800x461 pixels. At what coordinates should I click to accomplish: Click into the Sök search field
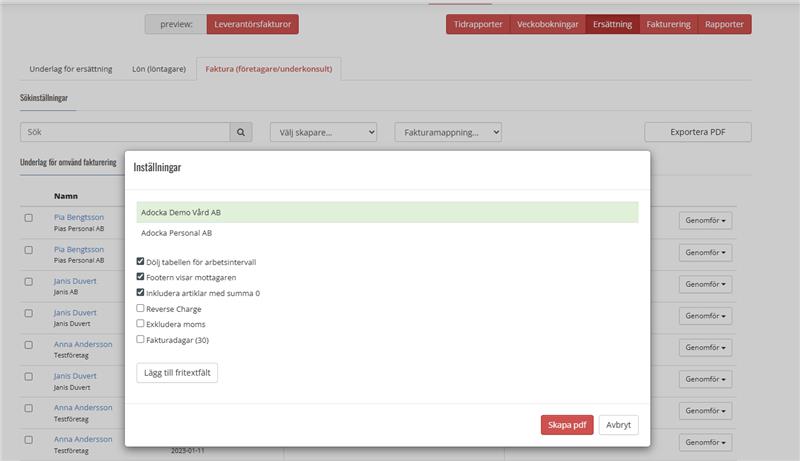coord(125,132)
